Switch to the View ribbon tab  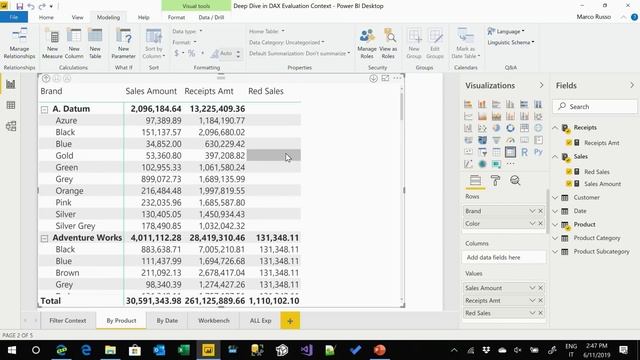coord(78,17)
